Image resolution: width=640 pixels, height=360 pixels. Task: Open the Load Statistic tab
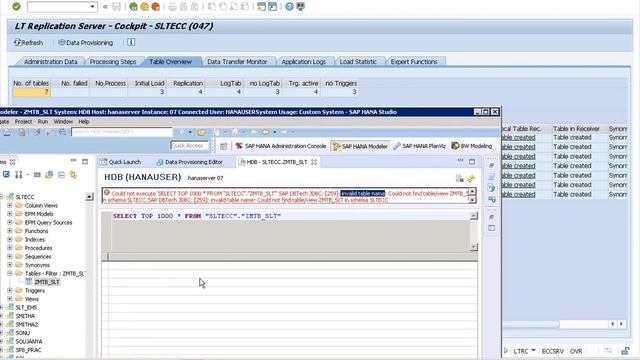358,62
